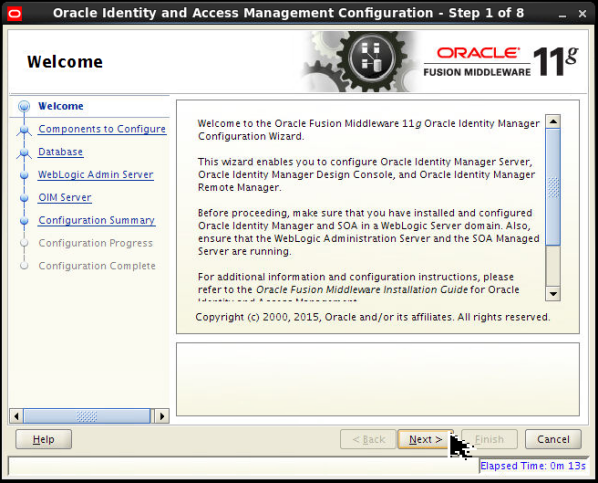Click the empty message pane below welcome text

[x=378, y=379]
